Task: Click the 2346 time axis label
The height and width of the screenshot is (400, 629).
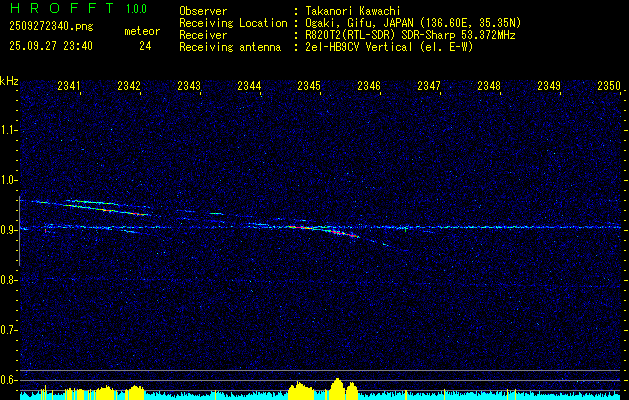Action: (x=369, y=86)
